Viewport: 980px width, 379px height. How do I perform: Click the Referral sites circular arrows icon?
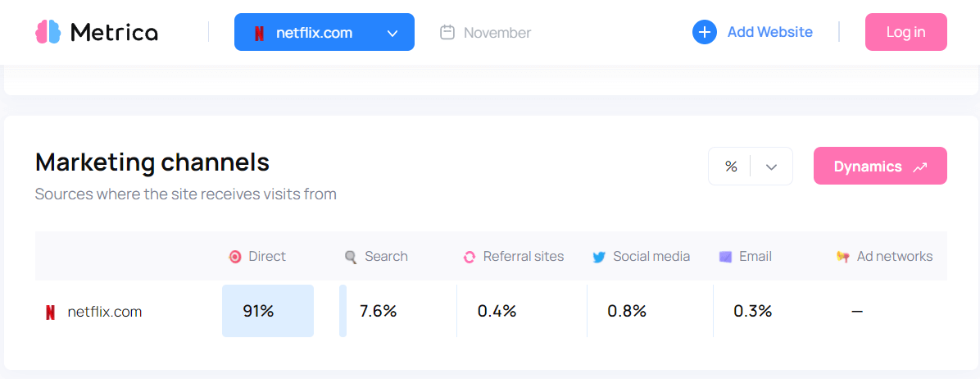pyautogui.click(x=470, y=257)
